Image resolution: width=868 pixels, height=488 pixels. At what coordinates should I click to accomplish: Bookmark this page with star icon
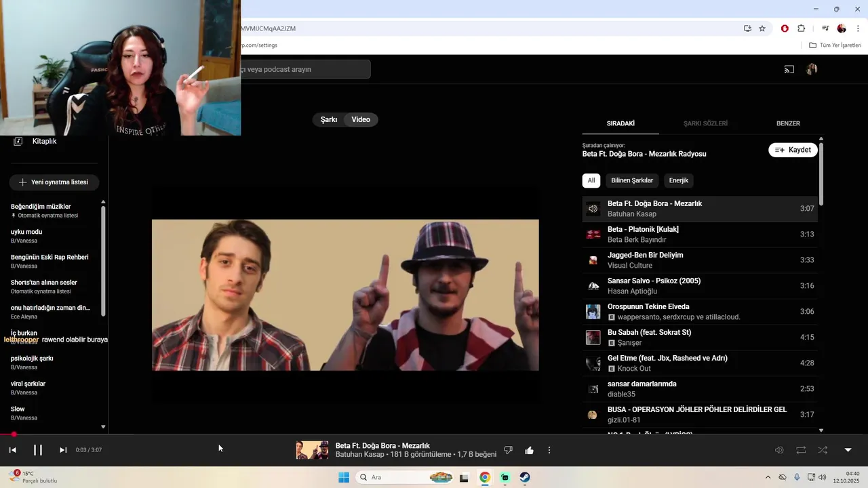[x=762, y=28]
